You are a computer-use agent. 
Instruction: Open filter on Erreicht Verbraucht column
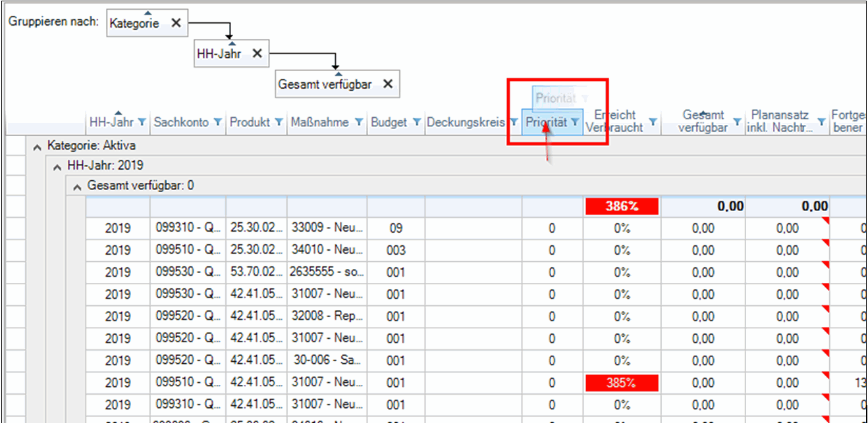[x=653, y=122]
